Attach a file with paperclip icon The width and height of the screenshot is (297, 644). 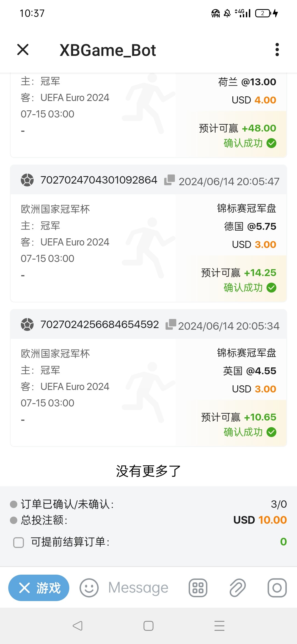(x=238, y=588)
